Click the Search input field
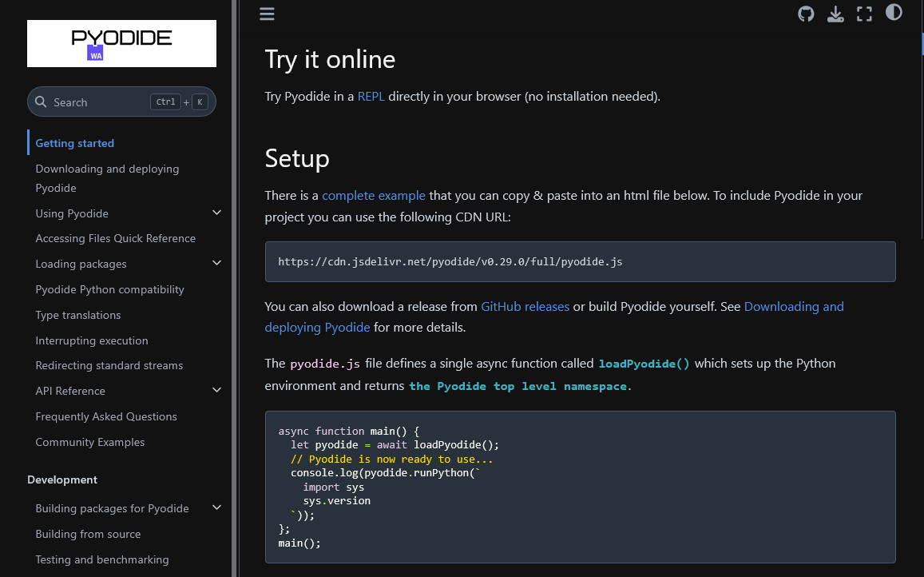Screen dimensions: 924x577 104,101
